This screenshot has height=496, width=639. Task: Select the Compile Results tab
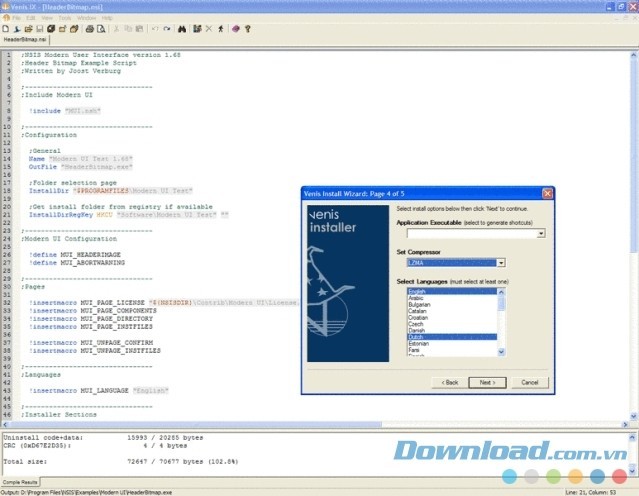pos(22,482)
